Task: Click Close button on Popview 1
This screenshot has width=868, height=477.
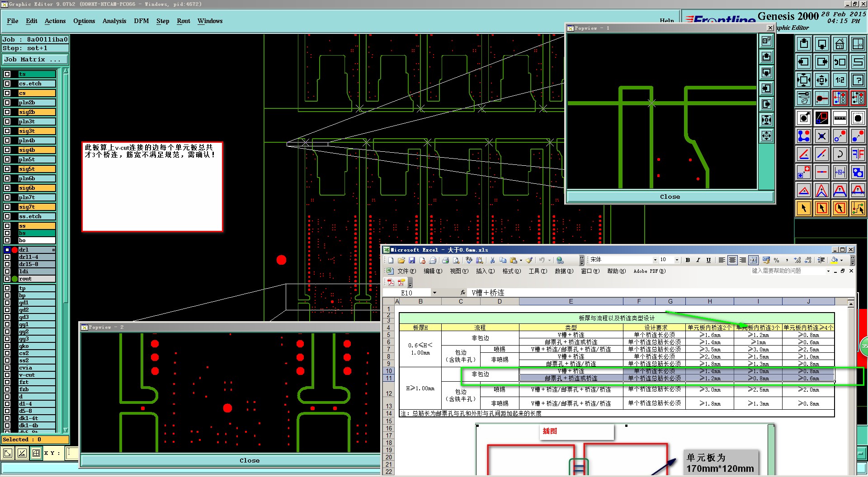Action: (670, 197)
